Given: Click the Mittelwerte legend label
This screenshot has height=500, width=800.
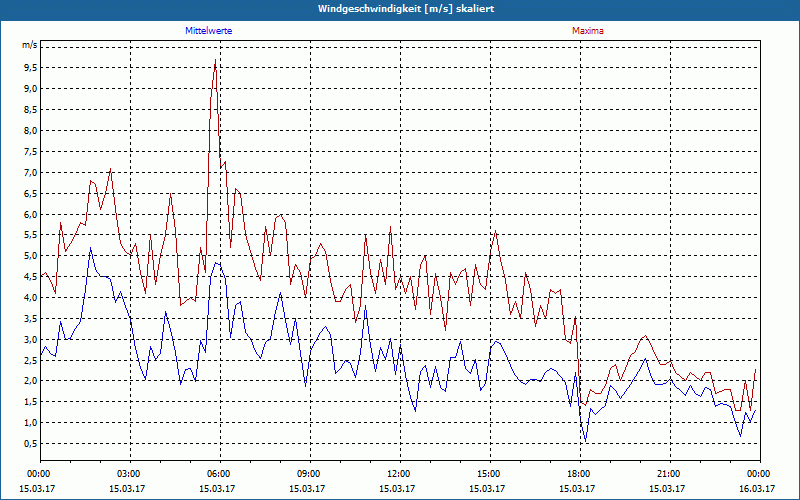Looking at the screenshot, I should point(208,31).
